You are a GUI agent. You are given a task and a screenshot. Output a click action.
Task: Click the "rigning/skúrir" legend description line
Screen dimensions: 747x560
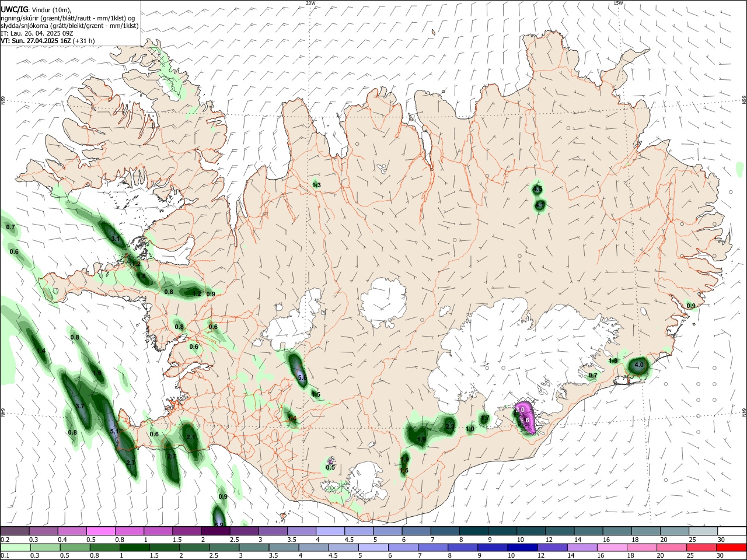point(68,18)
